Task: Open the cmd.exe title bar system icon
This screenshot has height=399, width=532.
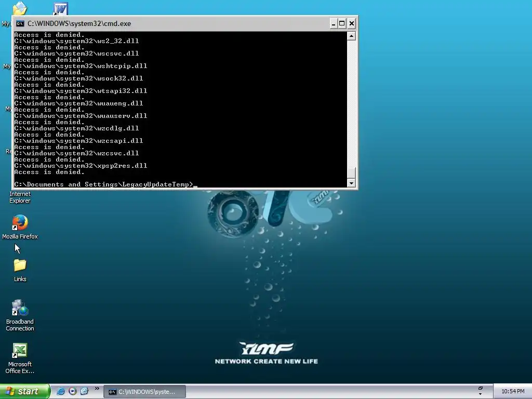Action: [20, 23]
